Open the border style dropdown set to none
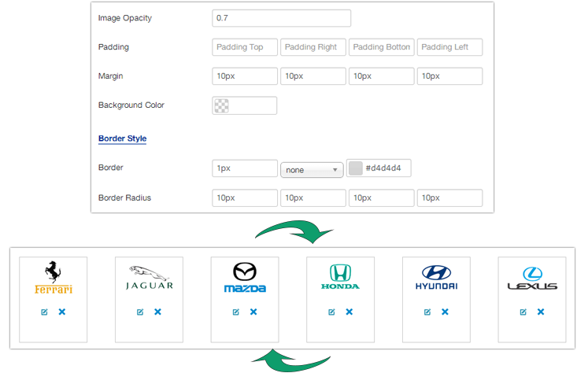Viewport: 588px width, 373px height. (x=312, y=170)
